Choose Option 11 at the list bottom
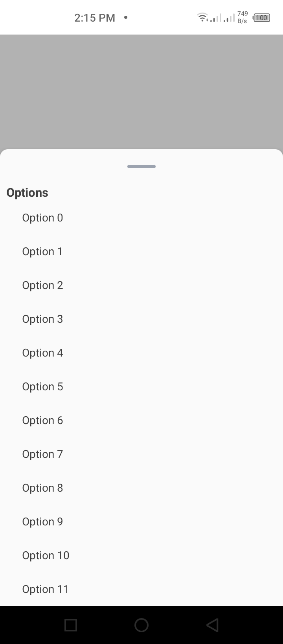 point(45,589)
